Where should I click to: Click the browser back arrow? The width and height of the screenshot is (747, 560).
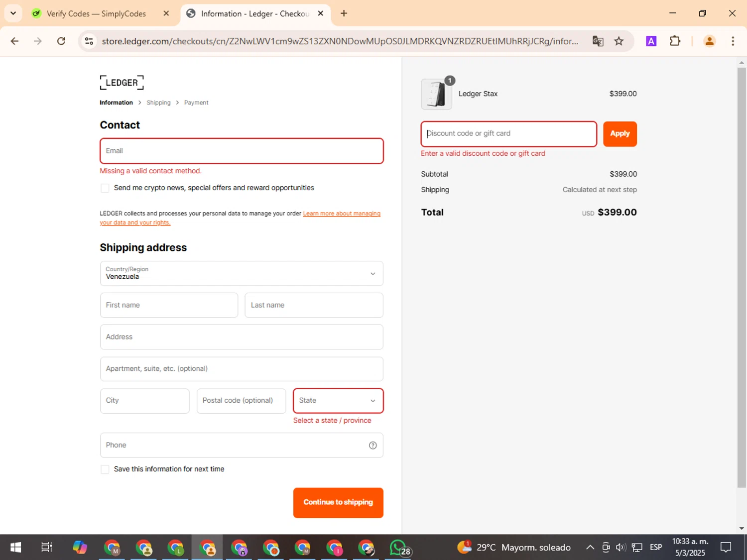click(x=14, y=41)
